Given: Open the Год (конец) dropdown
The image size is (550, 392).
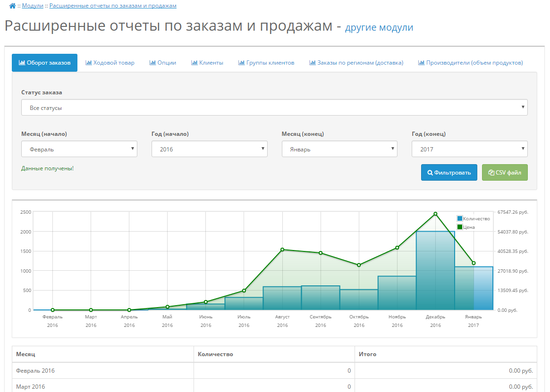Looking at the screenshot, I should coord(469,149).
